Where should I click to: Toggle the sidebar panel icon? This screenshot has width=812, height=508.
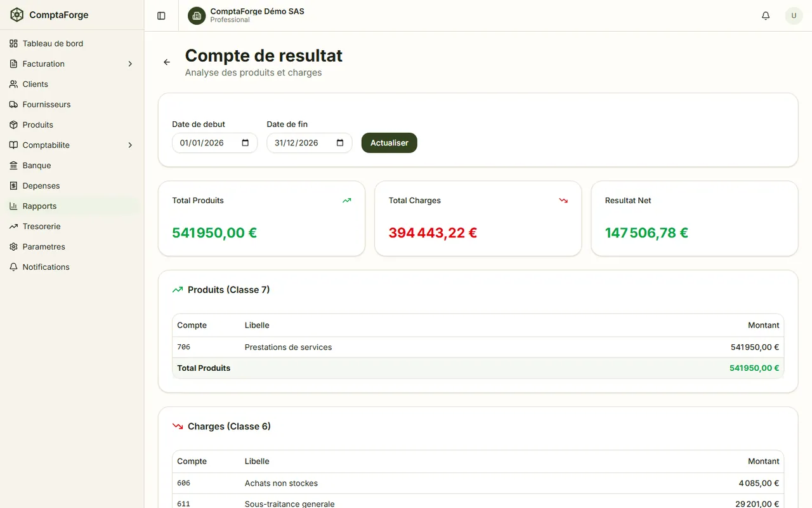(x=161, y=16)
